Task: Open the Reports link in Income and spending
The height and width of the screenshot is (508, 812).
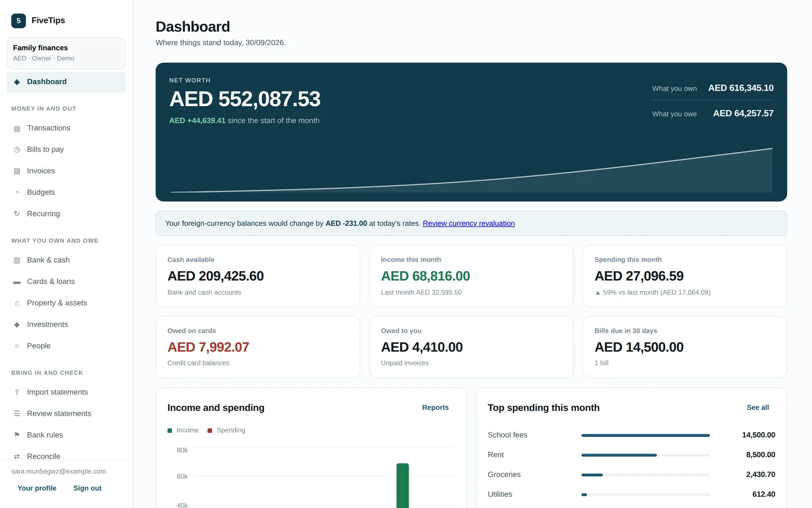Action: tap(435, 407)
